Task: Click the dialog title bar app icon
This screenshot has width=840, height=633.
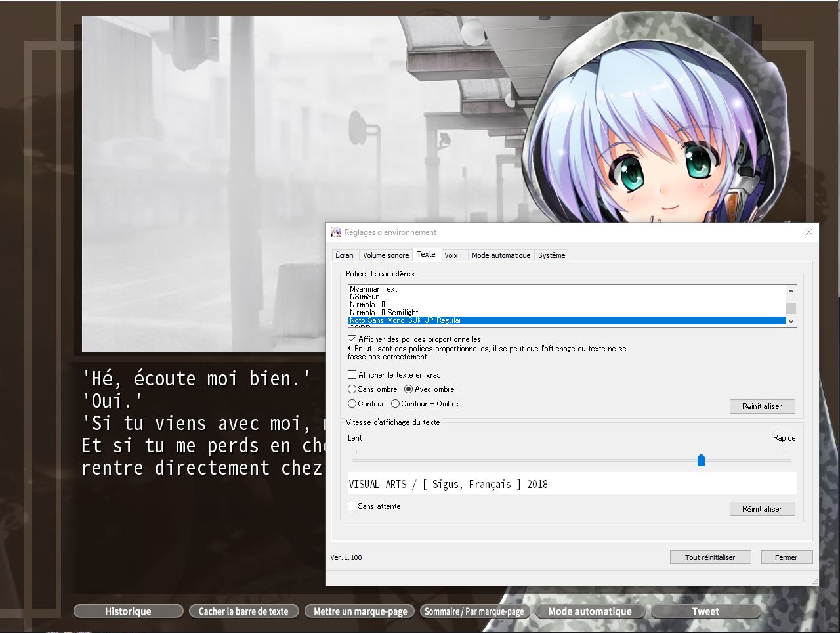Action: click(x=336, y=232)
